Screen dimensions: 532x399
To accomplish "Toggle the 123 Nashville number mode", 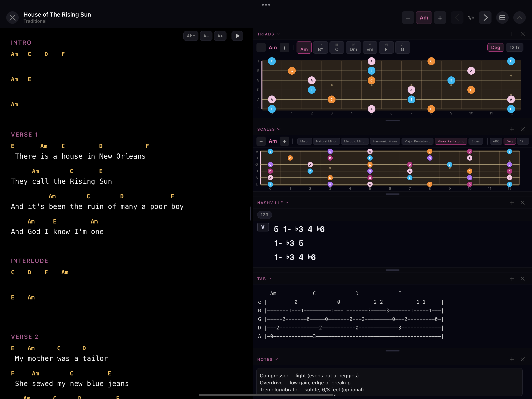I will pos(264,215).
